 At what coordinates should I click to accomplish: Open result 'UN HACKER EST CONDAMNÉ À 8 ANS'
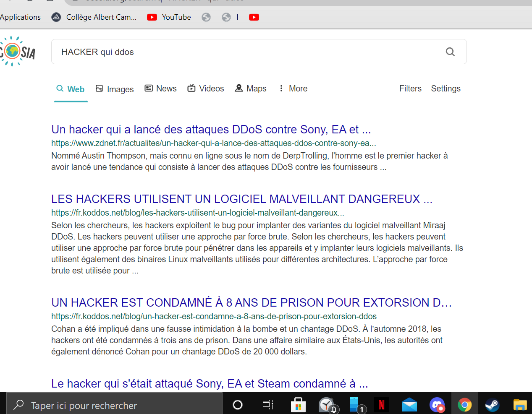(252, 302)
